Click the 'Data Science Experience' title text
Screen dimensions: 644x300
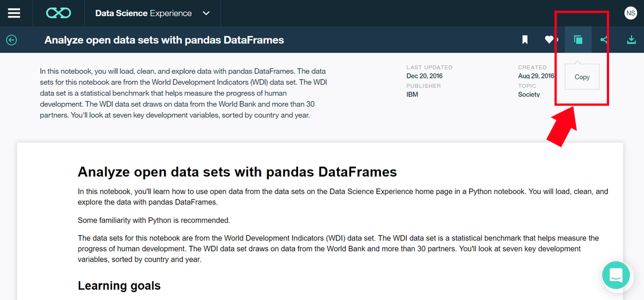point(144,13)
